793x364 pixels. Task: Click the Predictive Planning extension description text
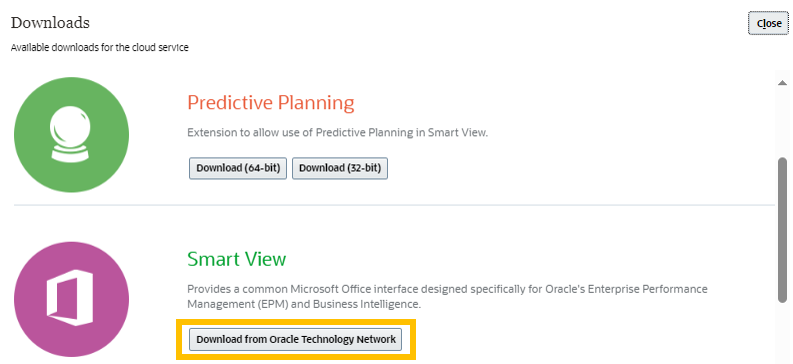[337, 132]
